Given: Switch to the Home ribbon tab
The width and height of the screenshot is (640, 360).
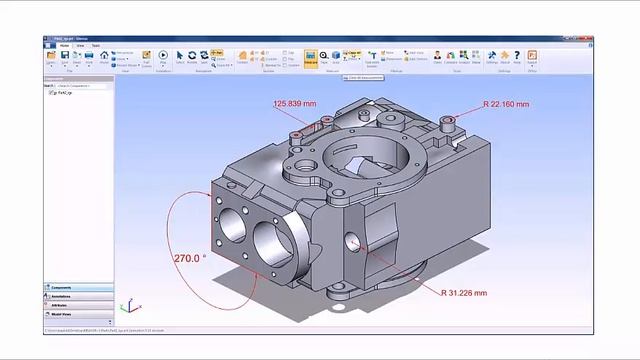Looking at the screenshot, I should (64, 46).
